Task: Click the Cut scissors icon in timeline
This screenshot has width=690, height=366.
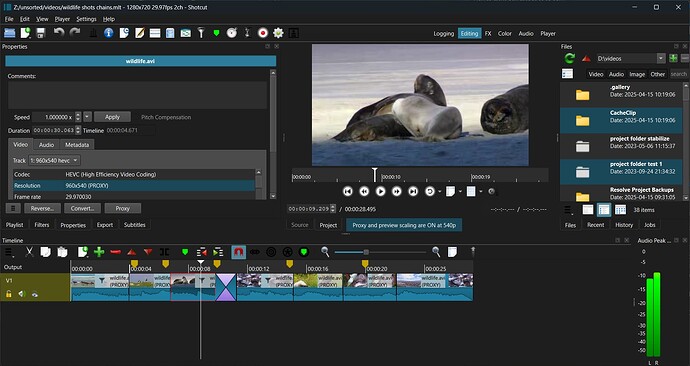Action: click(x=29, y=252)
